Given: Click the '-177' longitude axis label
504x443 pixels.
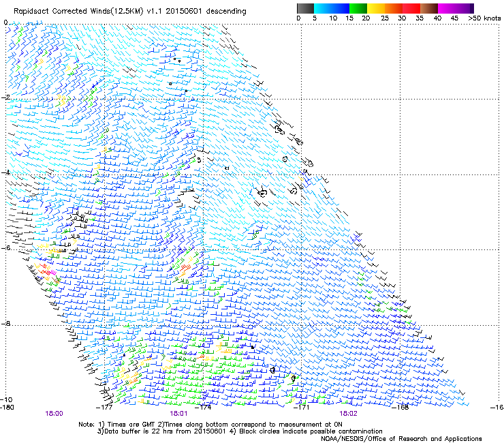Looking at the screenshot, I should pyautogui.click(x=105, y=407).
